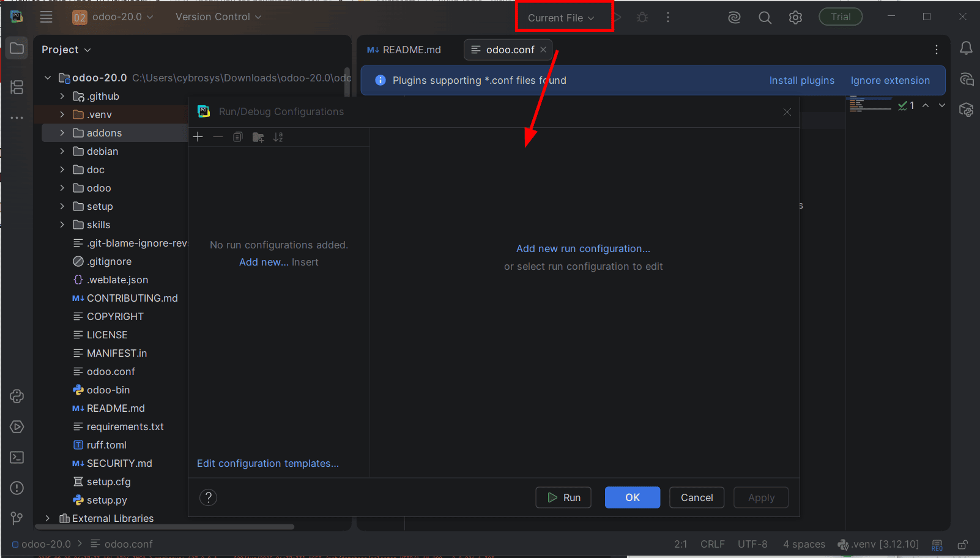The height and width of the screenshot is (558, 980).
Task: Click the OK button
Action: tap(633, 497)
